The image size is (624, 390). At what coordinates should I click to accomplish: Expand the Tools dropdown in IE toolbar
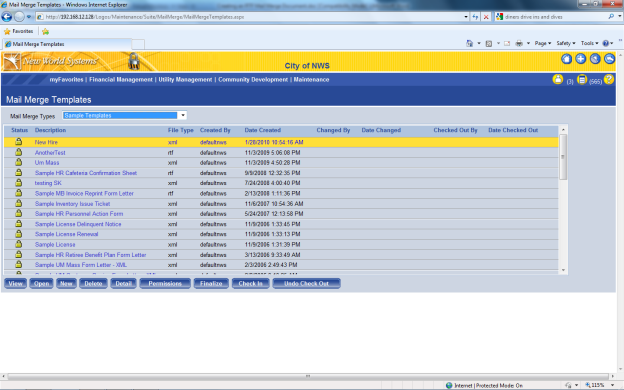tap(589, 43)
